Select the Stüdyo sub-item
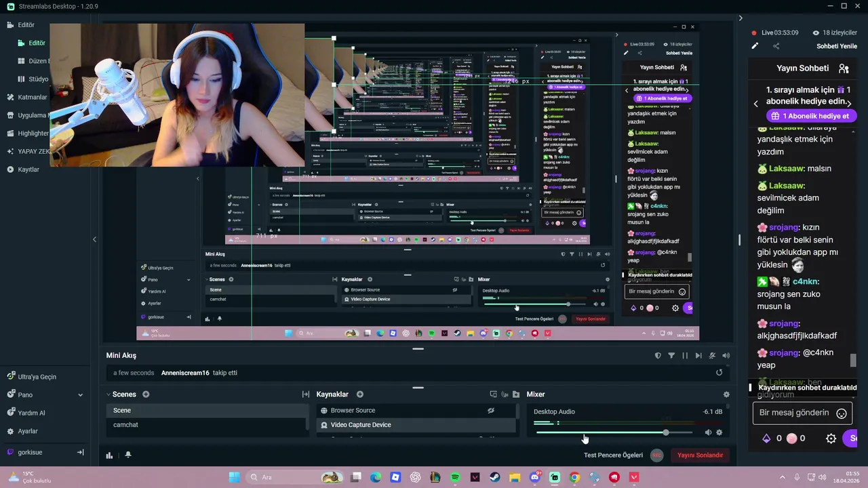Screen dimensions: 868x488 (x=34, y=79)
